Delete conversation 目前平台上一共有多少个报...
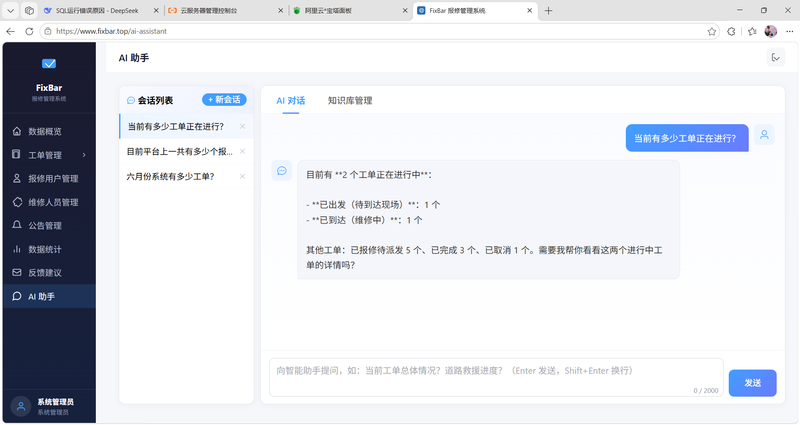Image resolution: width=800 pixels, height=425 pixels. (x=242, y=152)
